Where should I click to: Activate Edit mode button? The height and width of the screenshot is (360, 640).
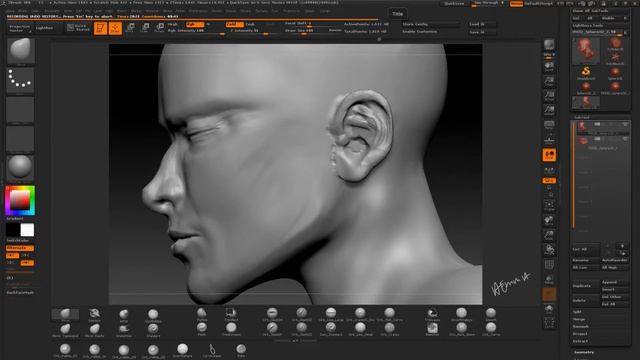[100, 28]
